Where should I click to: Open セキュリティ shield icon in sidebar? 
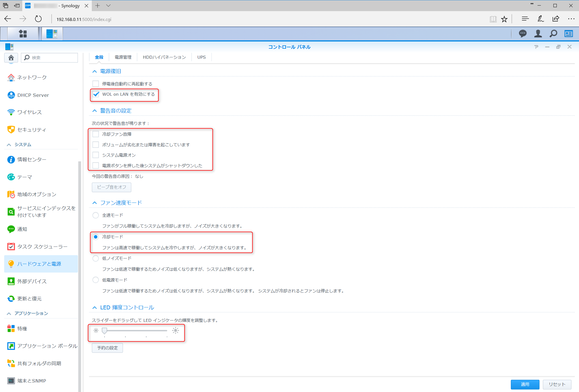coord(11,130)
